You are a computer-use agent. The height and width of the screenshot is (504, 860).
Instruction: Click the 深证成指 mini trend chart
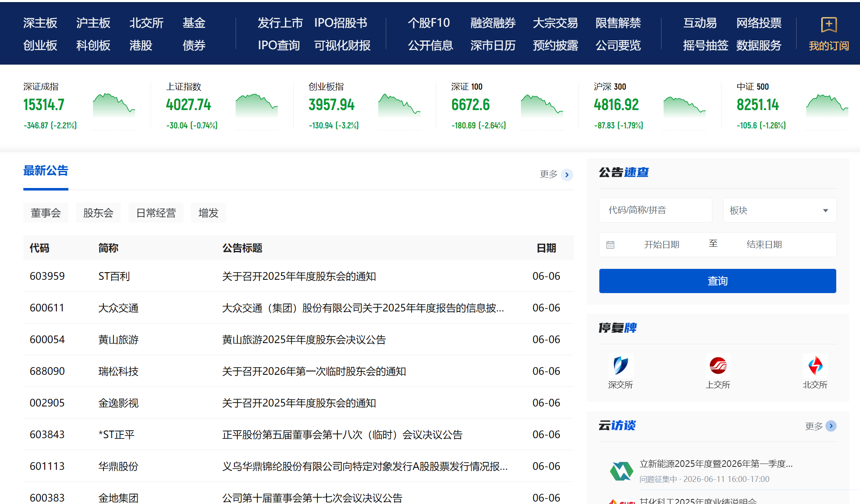click(x=114, y=105)
